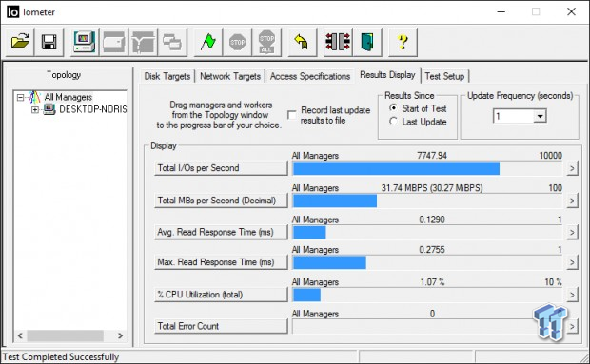
Task: Expand DESKTOP-NORIS tree node
Action: tap(34, 109)
